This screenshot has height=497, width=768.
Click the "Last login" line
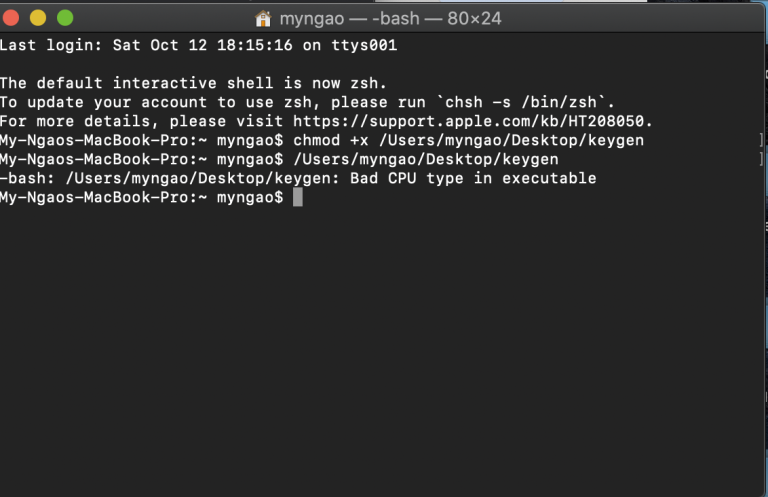tap(198, 45)
